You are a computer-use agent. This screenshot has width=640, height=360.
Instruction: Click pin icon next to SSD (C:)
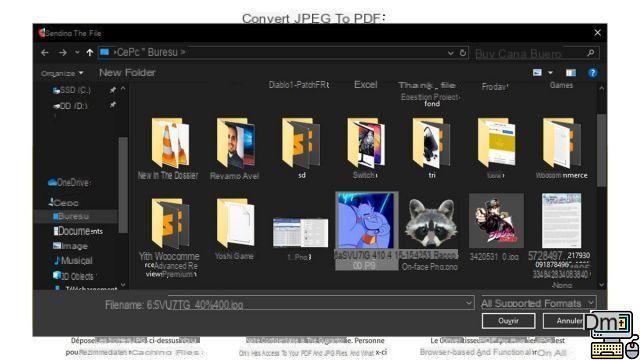tap(113, 90)
